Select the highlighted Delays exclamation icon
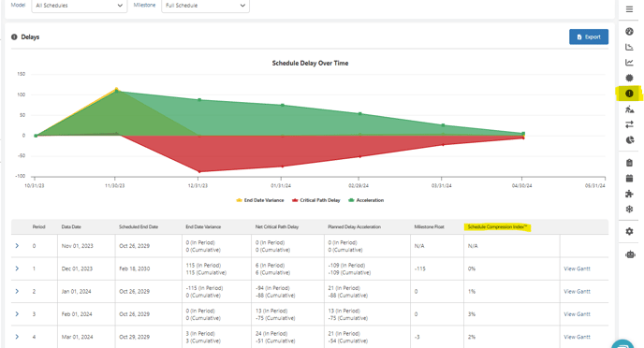Image resolution: width=644 pixels, height=348 pixels. [x=629, y=94]
